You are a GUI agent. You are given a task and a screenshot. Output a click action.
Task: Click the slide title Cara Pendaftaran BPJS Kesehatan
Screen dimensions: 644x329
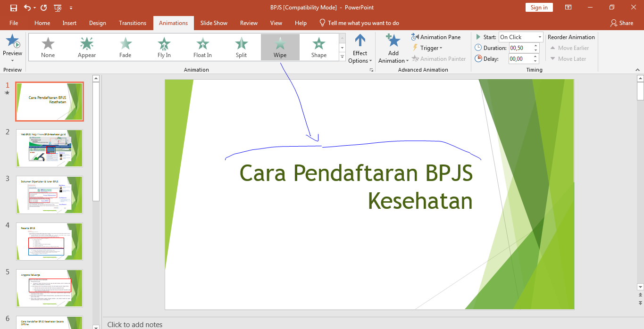coord(356,187)
